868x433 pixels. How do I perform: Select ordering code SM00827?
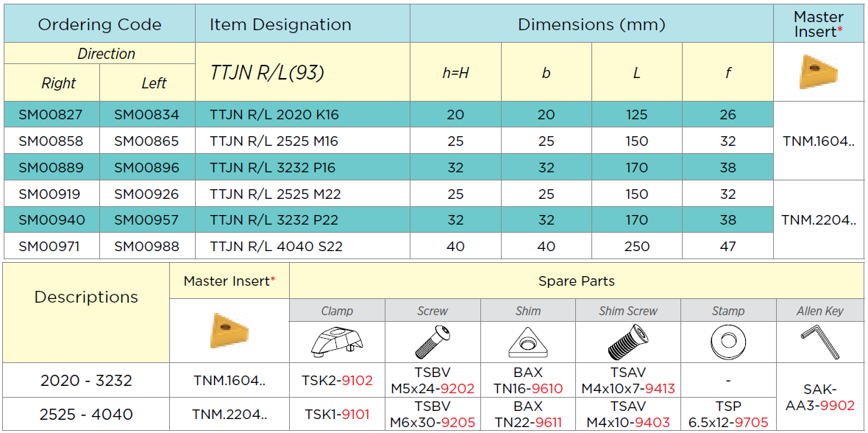tap(50, 115)
